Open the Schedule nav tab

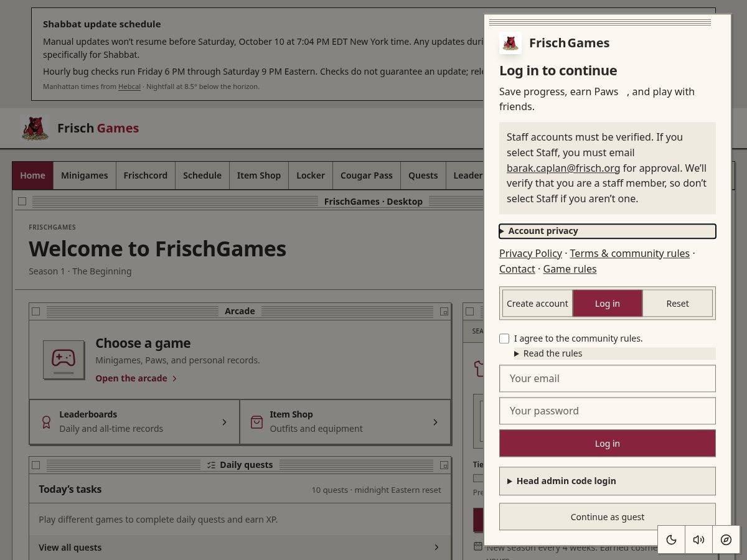202,175
